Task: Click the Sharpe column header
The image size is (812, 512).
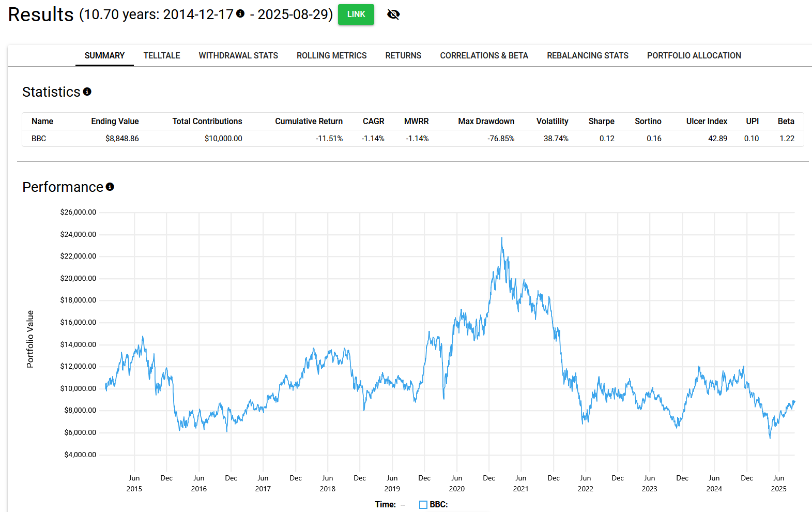Action: (x=602, y=121)
